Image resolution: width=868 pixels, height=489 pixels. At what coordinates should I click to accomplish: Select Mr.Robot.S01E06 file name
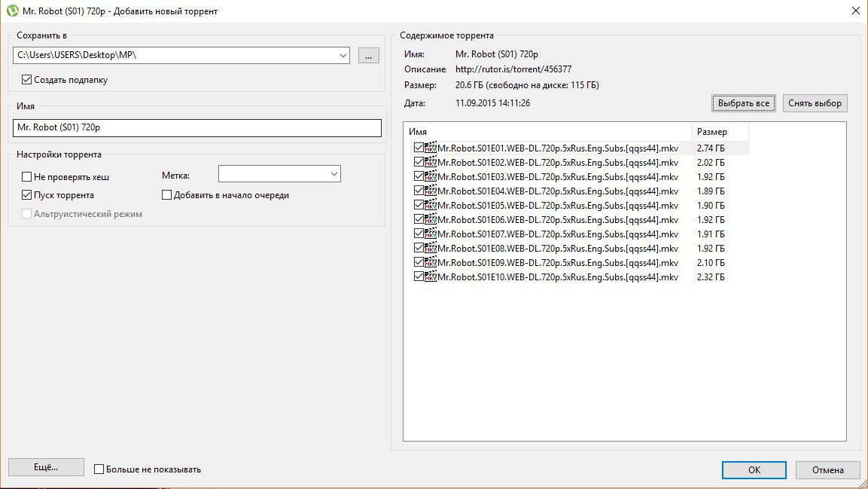click(x=557, y=220)
